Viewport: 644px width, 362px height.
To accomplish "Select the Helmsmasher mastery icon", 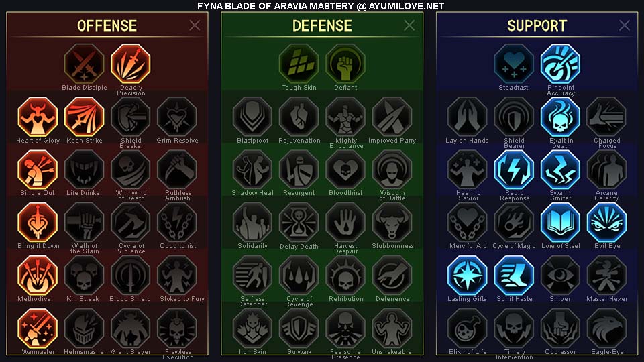I will [x=85, y=328].
